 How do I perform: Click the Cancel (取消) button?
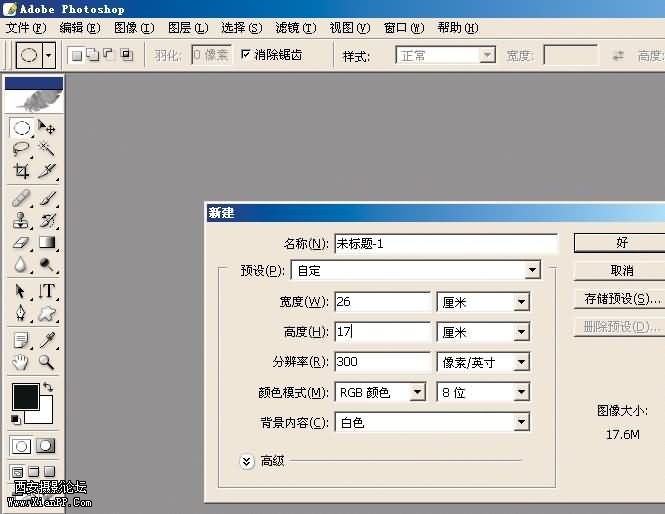(x=620, y=271)
